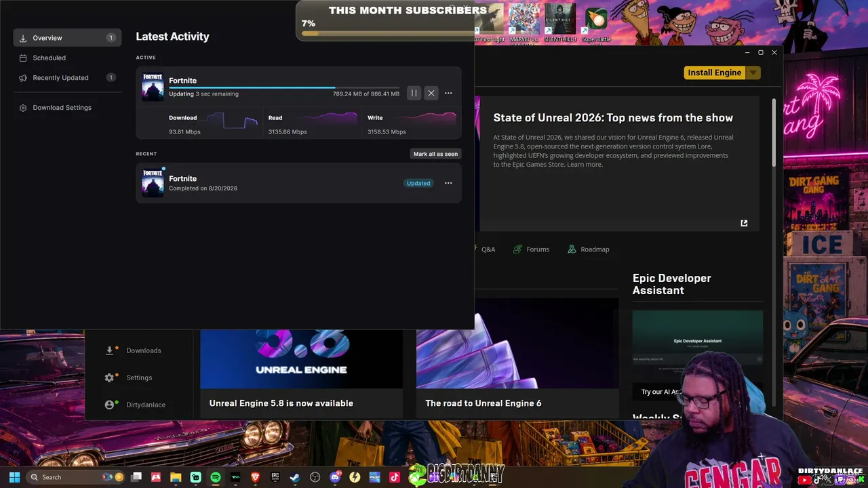Open the Recently Updated tab
Screen dimensions: 868x488
point(67,78)
